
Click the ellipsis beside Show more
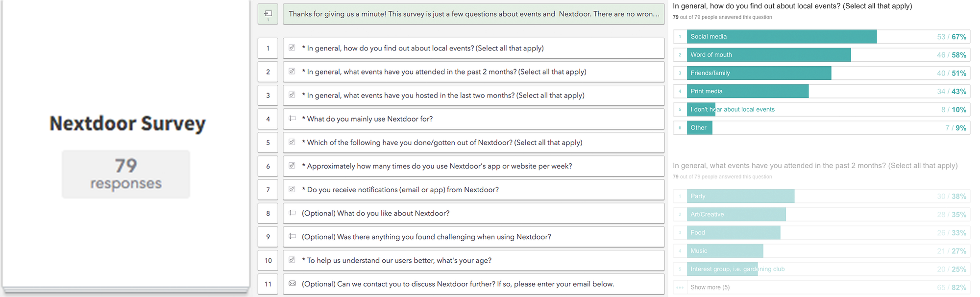(x=680, y=288)
